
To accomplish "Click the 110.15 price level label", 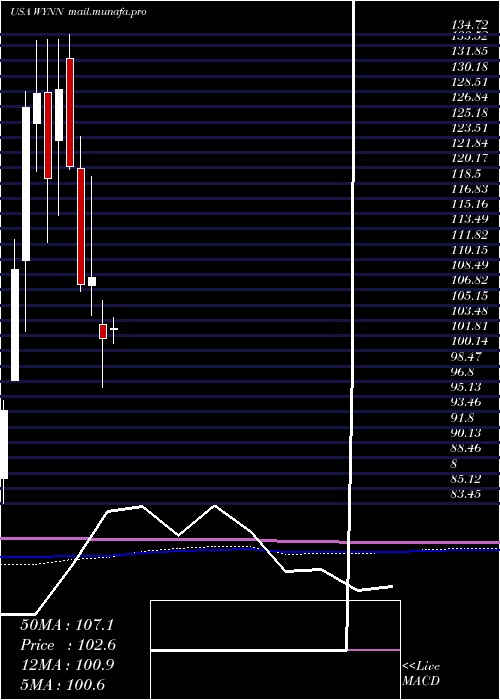I will (x=472, y=250).
